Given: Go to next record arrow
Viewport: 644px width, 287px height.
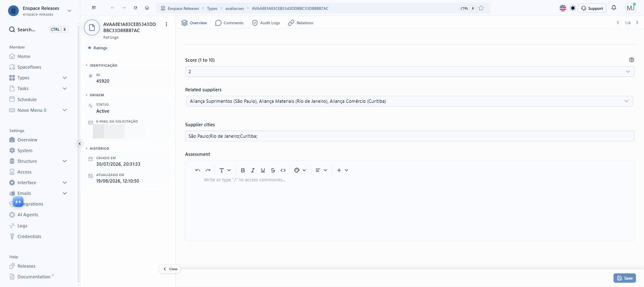Looking at the screenshot, I should pos(637,23).
